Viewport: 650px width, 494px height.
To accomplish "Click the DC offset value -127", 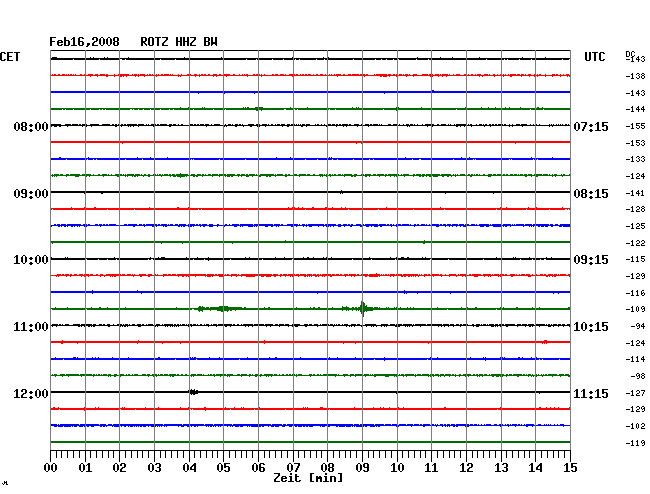I will coord(635,393).
